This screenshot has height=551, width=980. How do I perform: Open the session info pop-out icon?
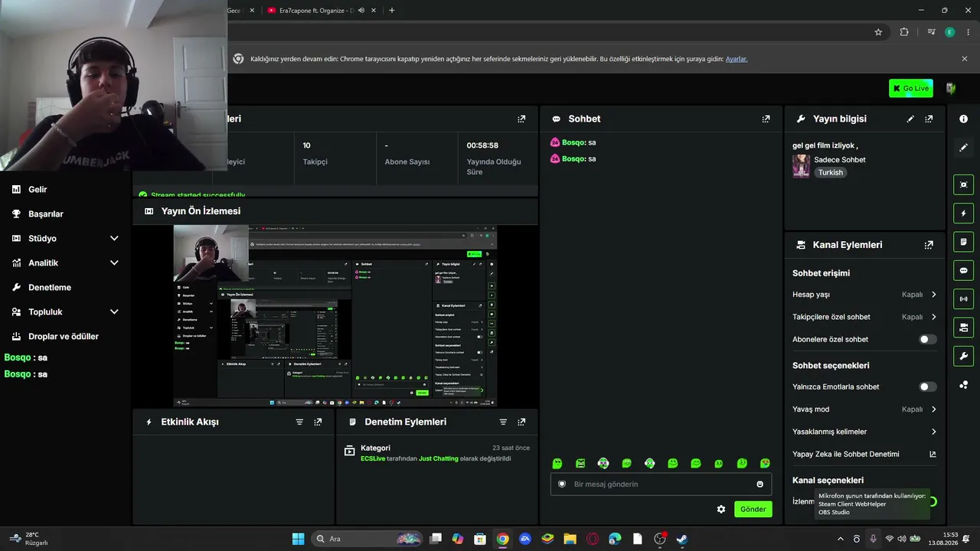click(x=521, y=119)
